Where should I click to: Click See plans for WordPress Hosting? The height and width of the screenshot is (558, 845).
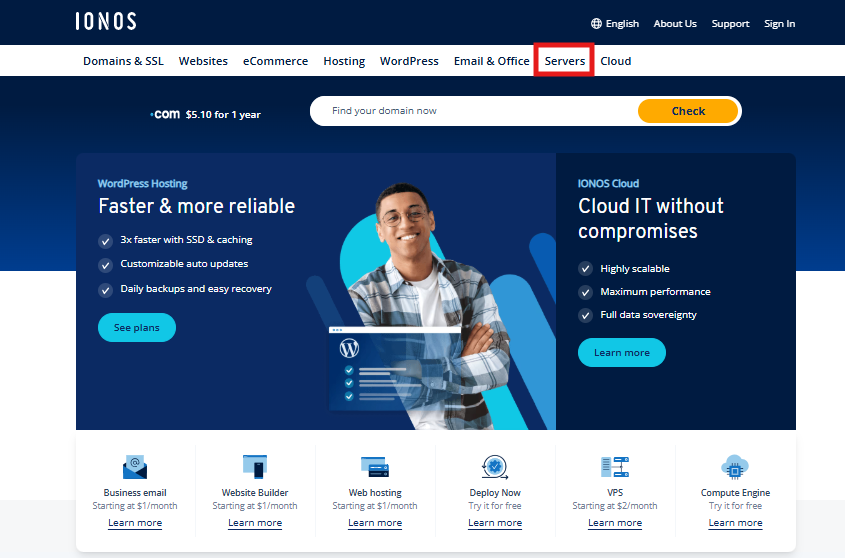(x=137, y=327)
